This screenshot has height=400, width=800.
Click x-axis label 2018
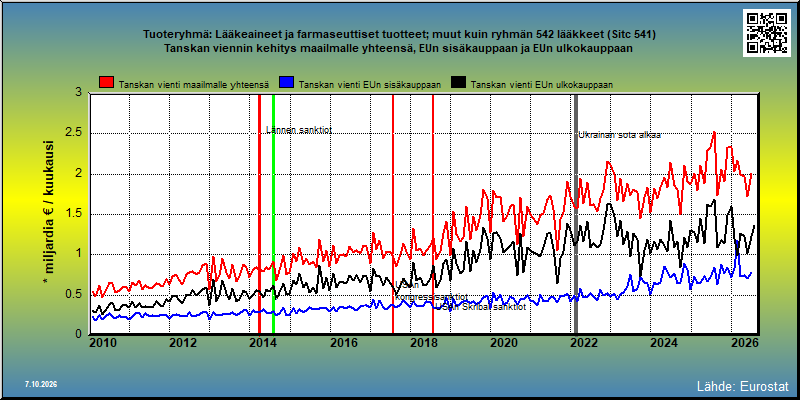(x=422, y=343)
